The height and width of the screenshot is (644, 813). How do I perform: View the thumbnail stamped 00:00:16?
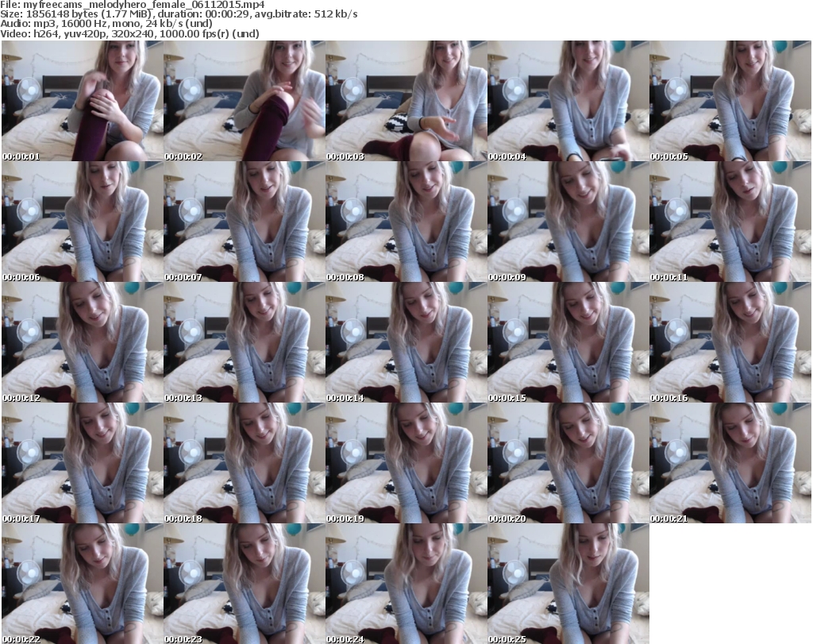pos(730,342)
